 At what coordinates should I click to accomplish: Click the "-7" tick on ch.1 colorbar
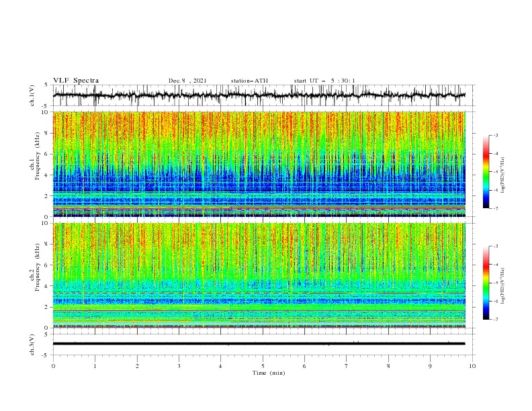coord(496,208)
